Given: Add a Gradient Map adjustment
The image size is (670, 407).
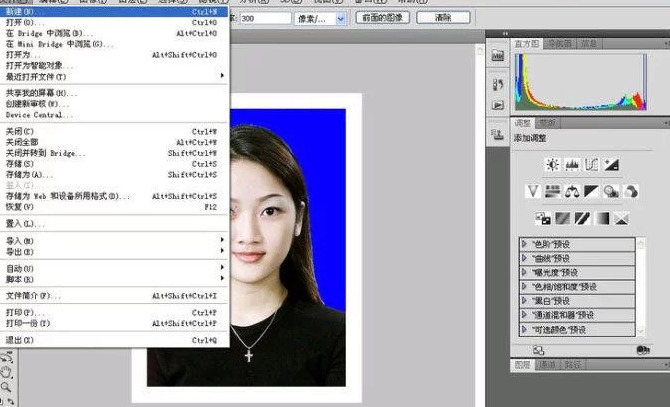Looking at the screenshot, I should click(602, 219).
